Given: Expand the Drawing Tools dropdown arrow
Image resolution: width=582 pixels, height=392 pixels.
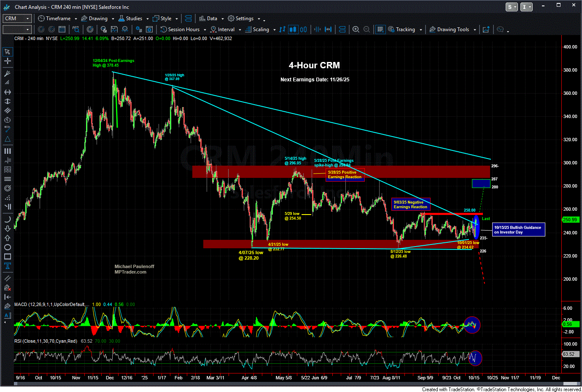Looking at the screenshot, I should (x=474, y=30).
